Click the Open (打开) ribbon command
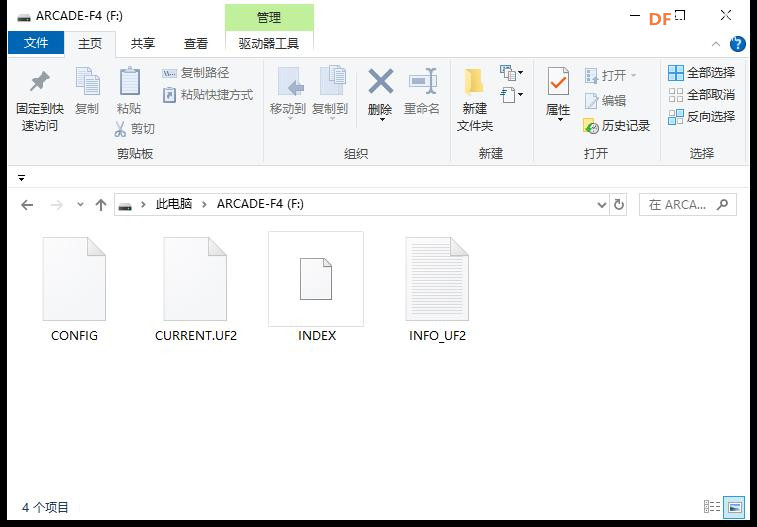This screenshot has width=757, height=527. pyautogui.click(x=610, y=75)
